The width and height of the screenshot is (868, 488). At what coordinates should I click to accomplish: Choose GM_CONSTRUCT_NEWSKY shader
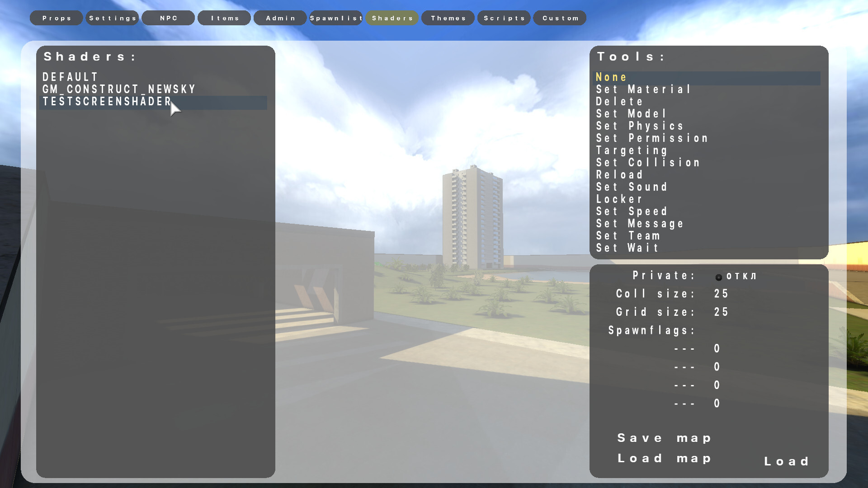point(119,89)
